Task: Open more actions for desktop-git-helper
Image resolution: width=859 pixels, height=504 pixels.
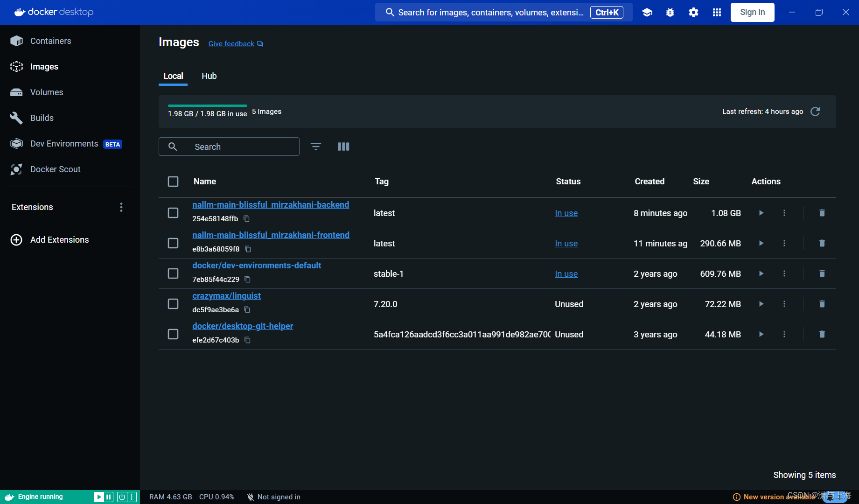Action: pyautogui.click(x=784, y=334)
